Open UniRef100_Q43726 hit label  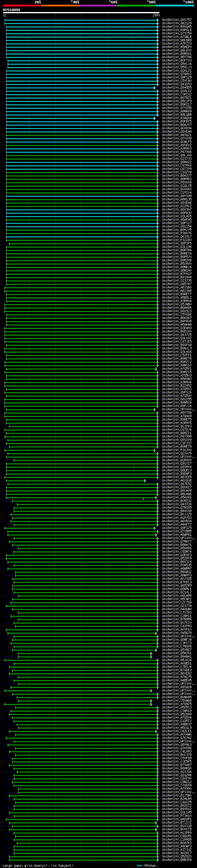click(177, 504)
